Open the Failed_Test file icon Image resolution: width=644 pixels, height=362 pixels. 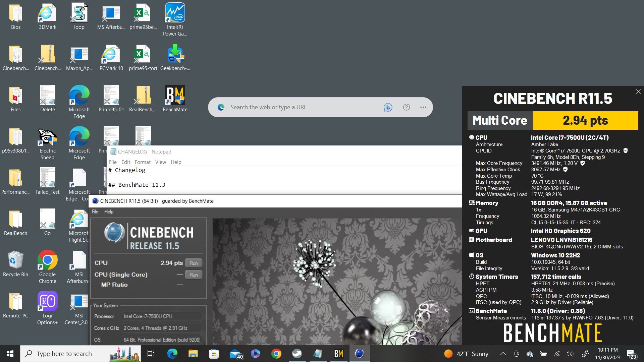point(47,182)
